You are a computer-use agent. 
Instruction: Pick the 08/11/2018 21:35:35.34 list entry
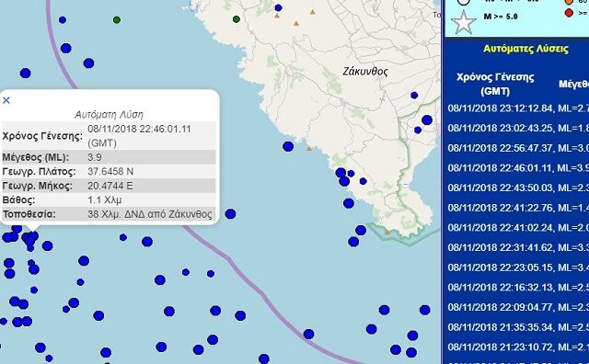[x=518, y=327]
